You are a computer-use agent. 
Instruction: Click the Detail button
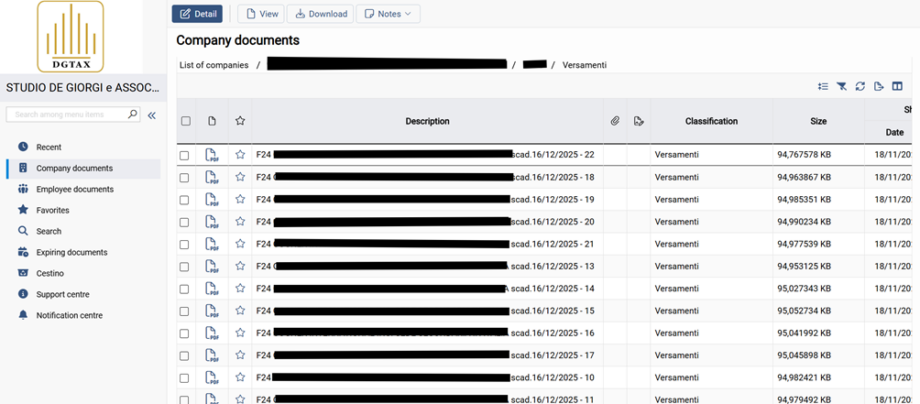click(x=197, y=14)
